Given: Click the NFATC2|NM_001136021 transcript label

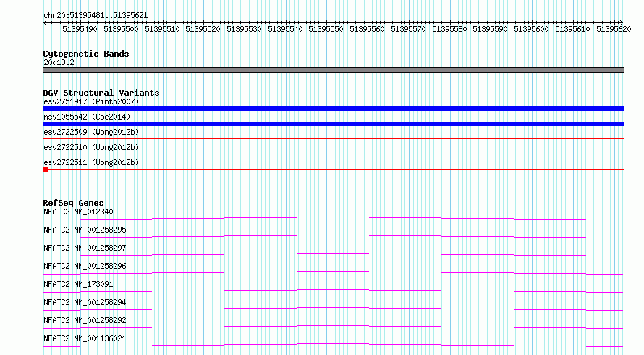Looking at the screenshot, I should 85,338.
